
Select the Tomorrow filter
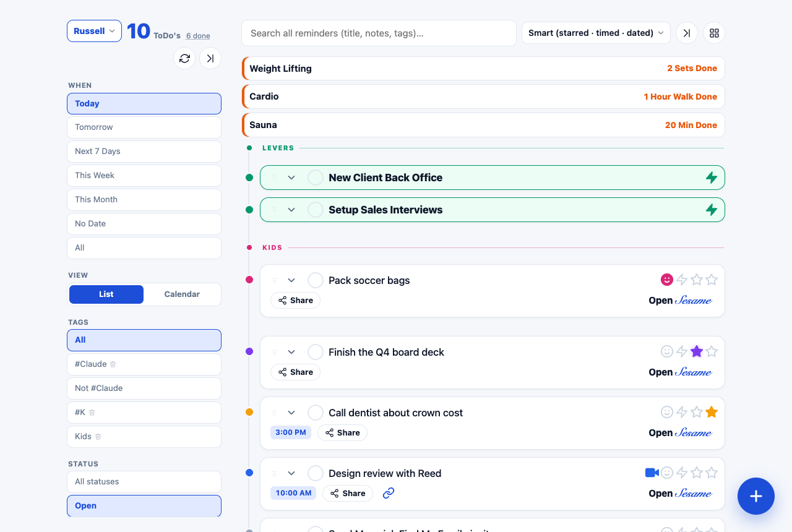point(144,127)
